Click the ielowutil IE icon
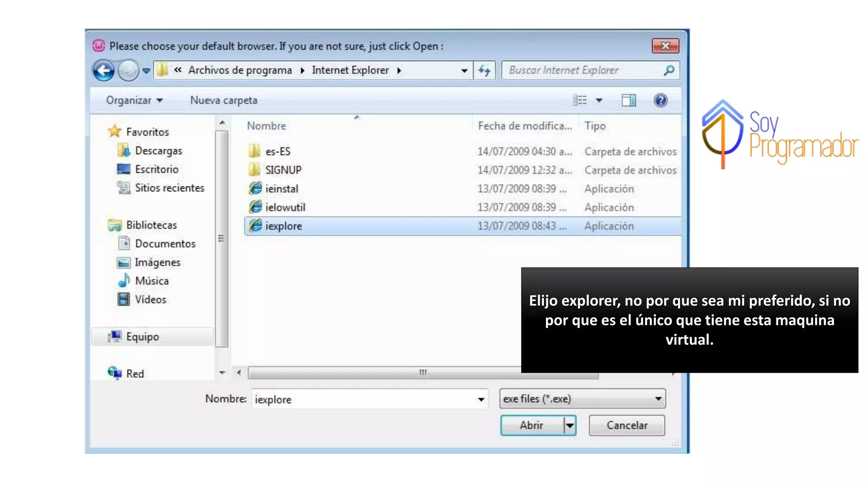The height and width of the screenshot is (488, 868). pos(255,207)
